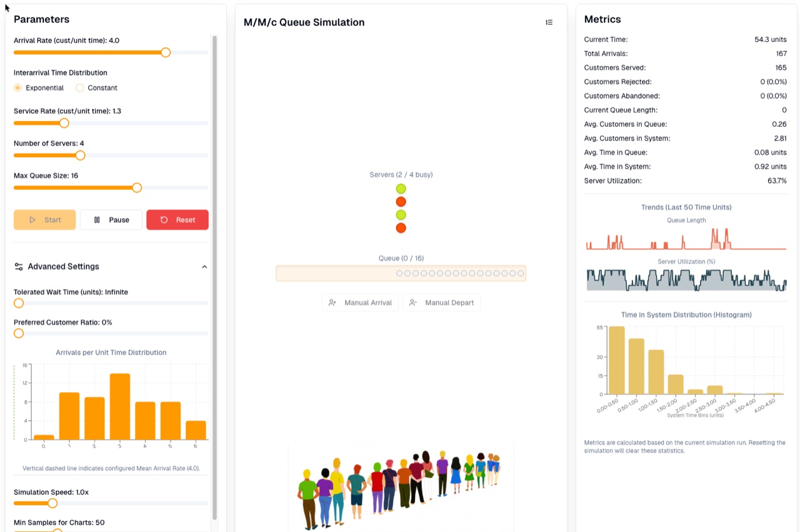Click the Parameters panel vertical scrollbar
Image resolution: width=800 pixels, height=532 pixels.
[215, 278]
